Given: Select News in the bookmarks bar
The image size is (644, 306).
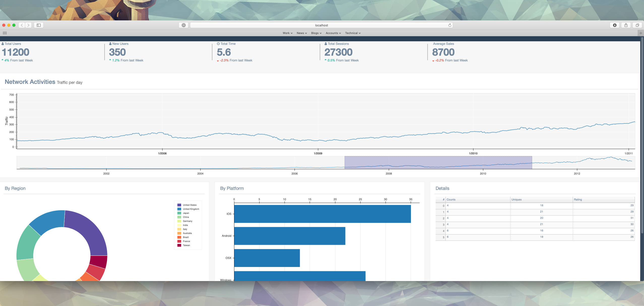Looking at the screenshot, I should tap(301, 33).
